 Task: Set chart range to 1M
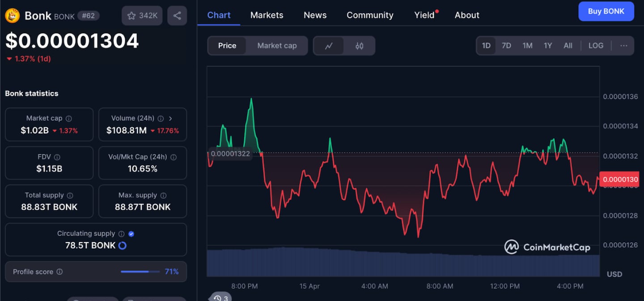click(x=527, y=46)
